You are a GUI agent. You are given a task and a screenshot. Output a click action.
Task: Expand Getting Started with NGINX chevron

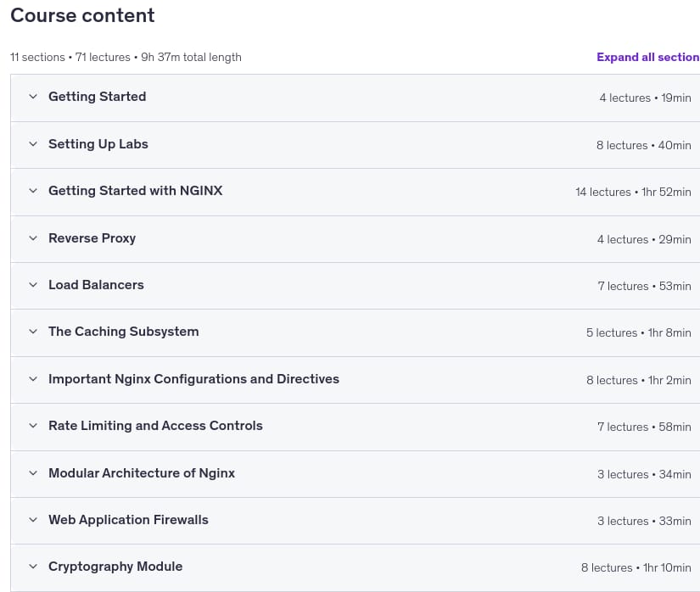(33, 191)
